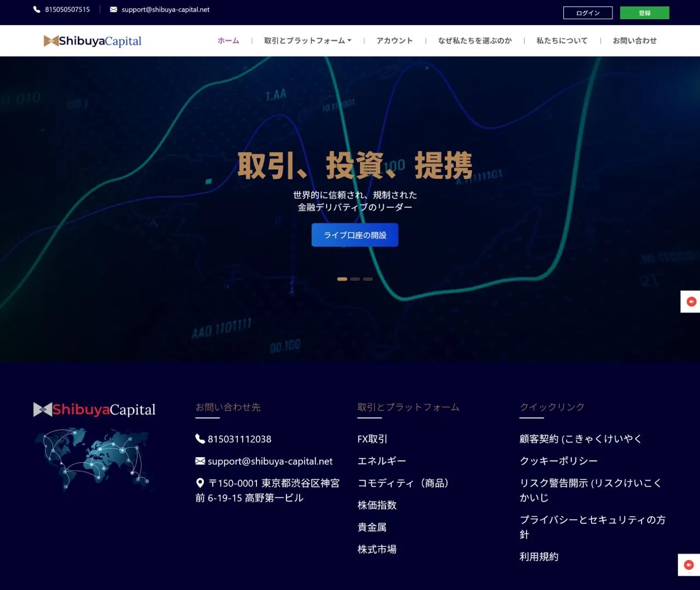Open the 私たちについて menu item

(x=562, y=40)
